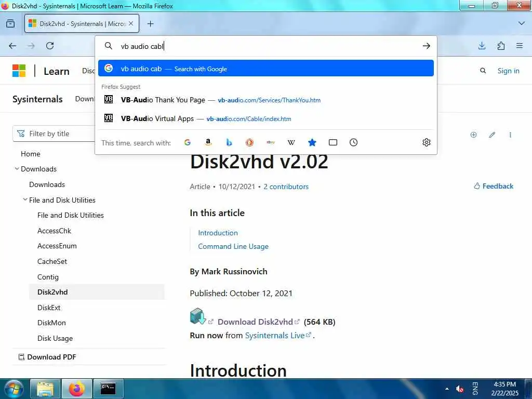532x399 pixels.
Task: Click the Download PDF button
Action: [47, 357]
